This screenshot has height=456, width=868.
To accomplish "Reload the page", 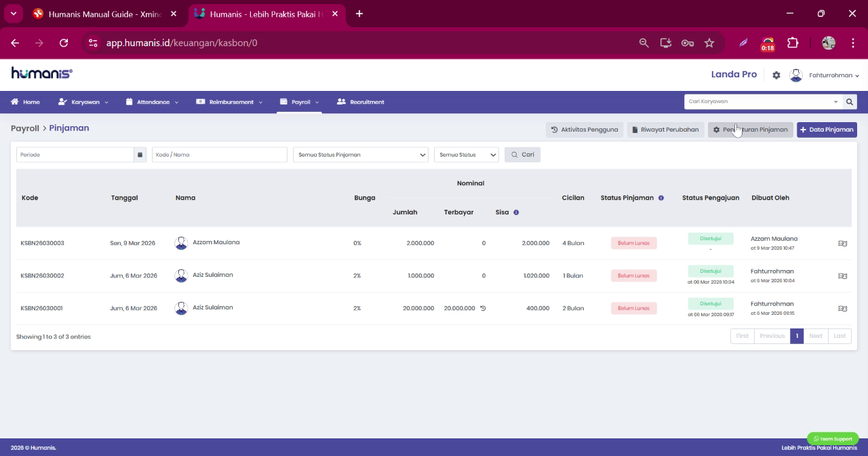I will (x=64, y=43).
